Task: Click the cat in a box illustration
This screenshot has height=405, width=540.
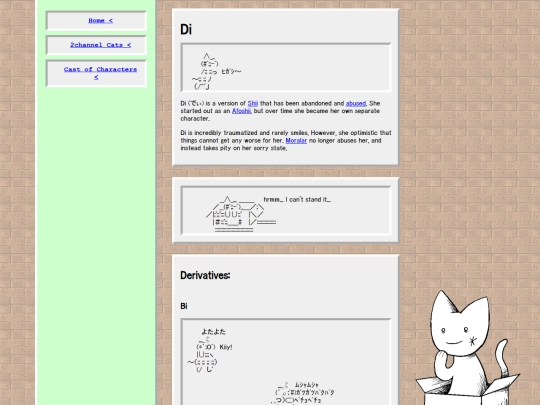Action: (x=467, y=348)
